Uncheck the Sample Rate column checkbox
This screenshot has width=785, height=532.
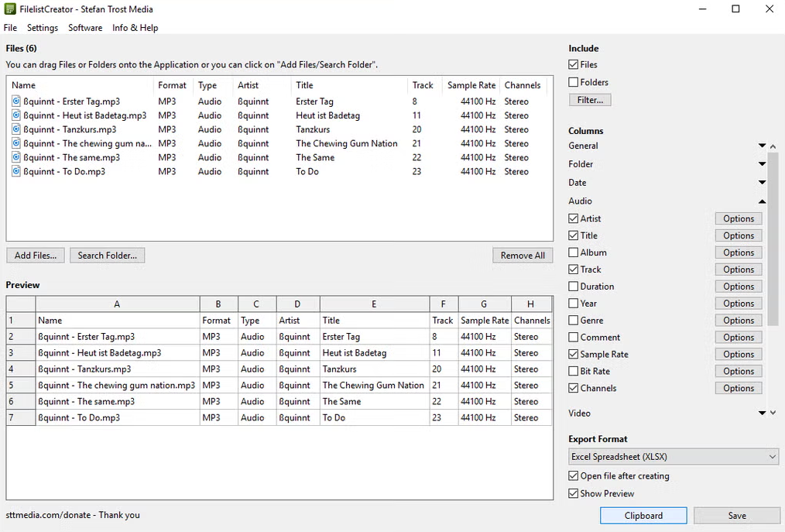coord(573,354)
